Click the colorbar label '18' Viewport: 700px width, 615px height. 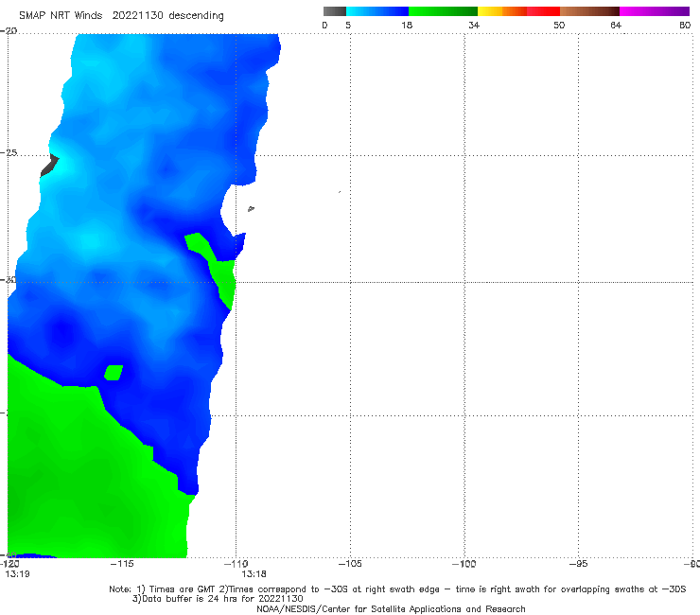pyautogui.click(x=407, y=26)
